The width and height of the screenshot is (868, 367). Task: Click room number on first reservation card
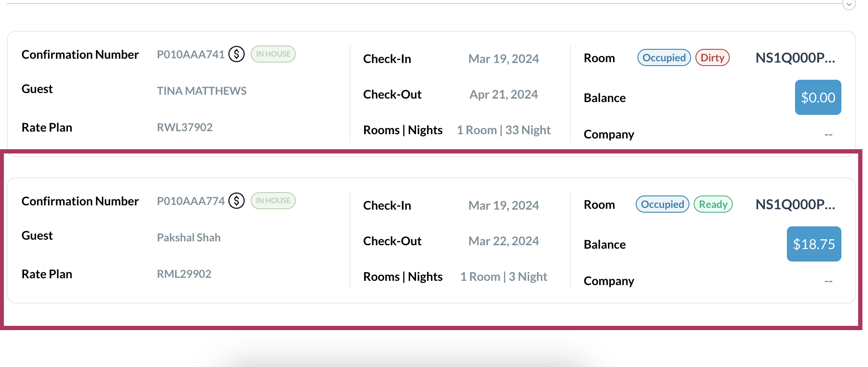click(x=795, y=58)
